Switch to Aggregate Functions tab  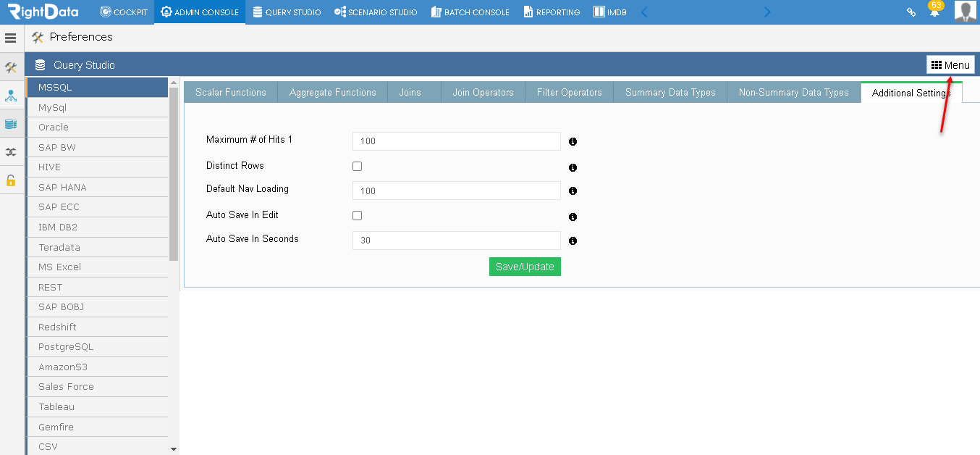(333, 92)
